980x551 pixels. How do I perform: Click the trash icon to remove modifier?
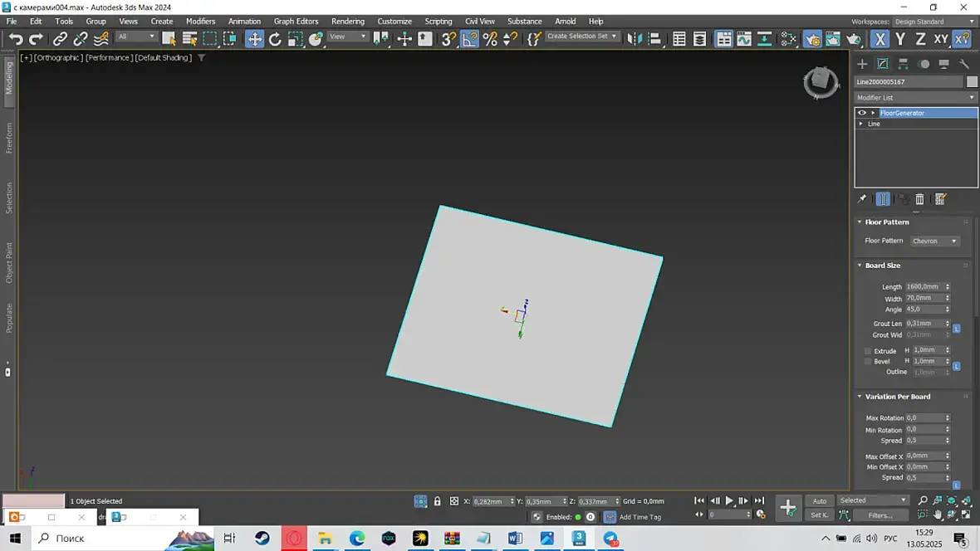[x=919, y=199]
